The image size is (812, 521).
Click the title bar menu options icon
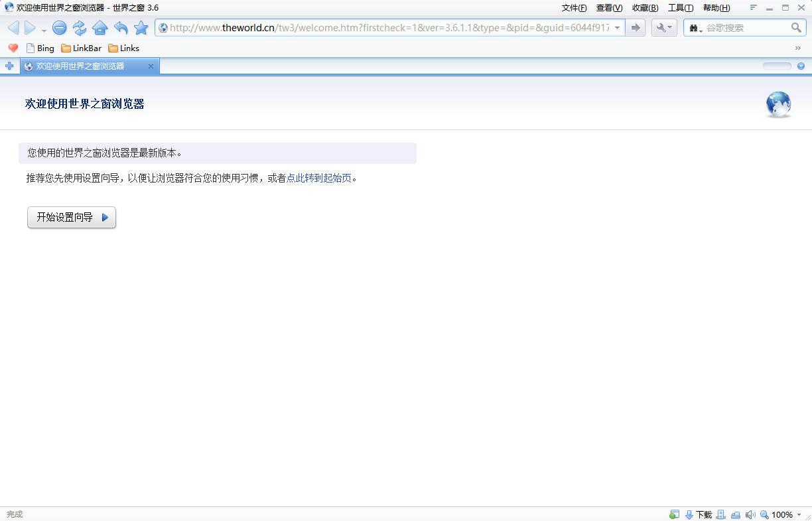tap(754, 7)
